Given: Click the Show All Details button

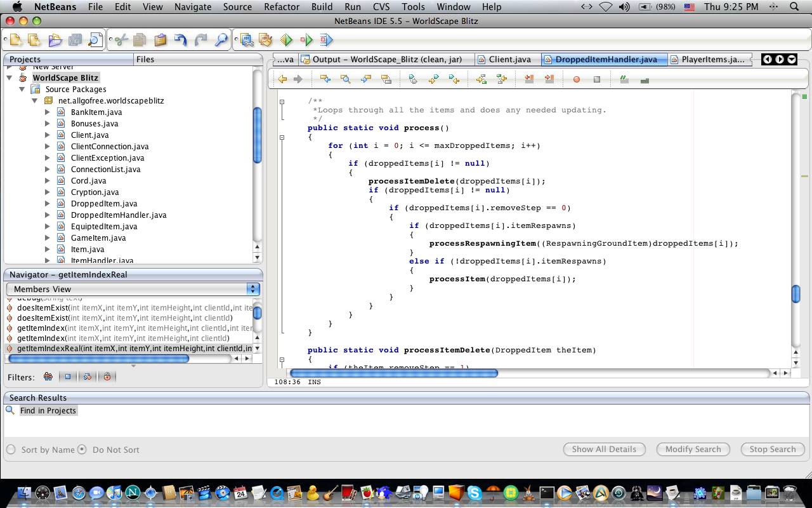Looking at the screenshot, I should (x=604, y=449).
